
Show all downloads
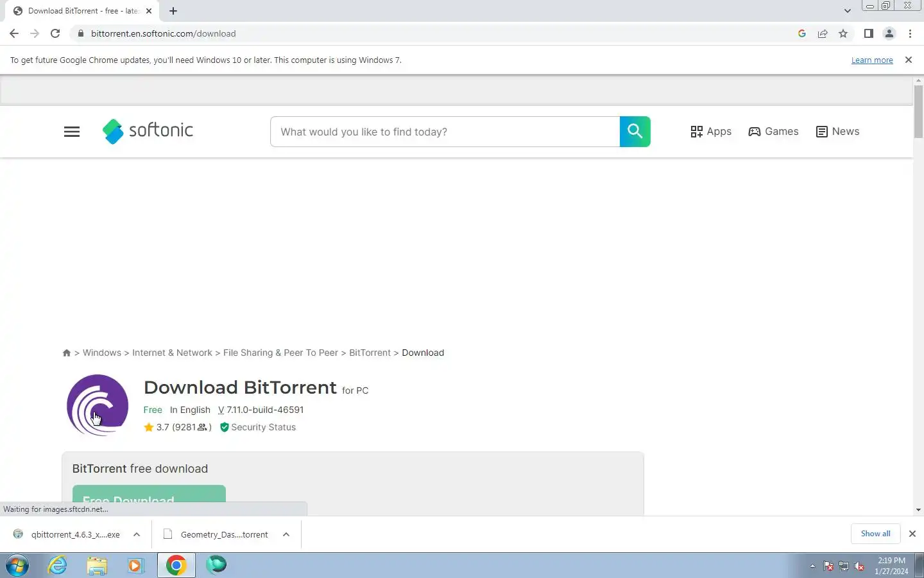[x=875, y=534]
